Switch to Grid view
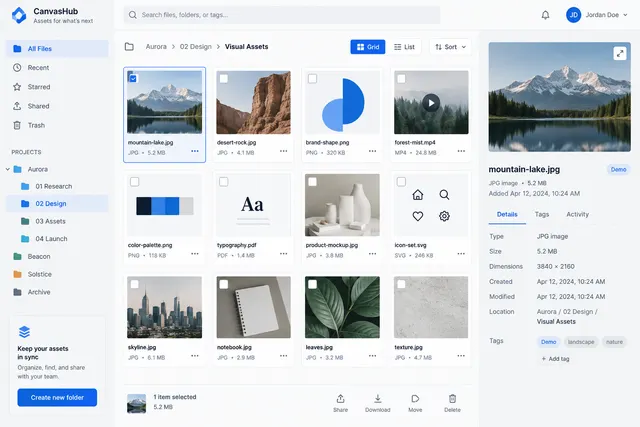 click(x=368, y=47)
